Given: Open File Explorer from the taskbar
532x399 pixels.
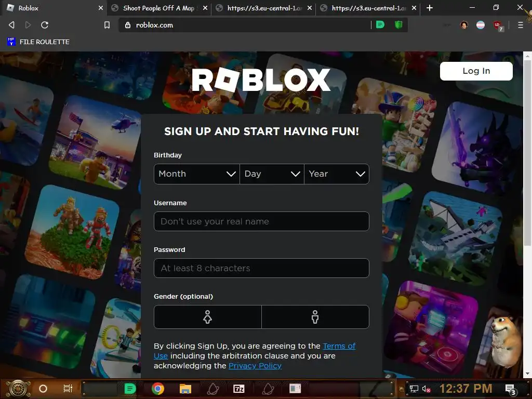Looking at the screenshot, I should click(185, 389).
